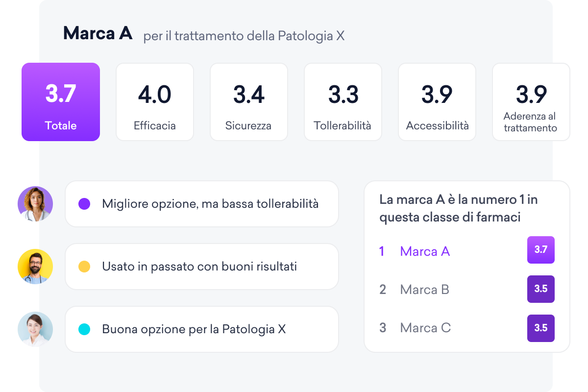Toggle the teal dot on Patologia X comment
The image size is (588, 392).
point(84,329)
